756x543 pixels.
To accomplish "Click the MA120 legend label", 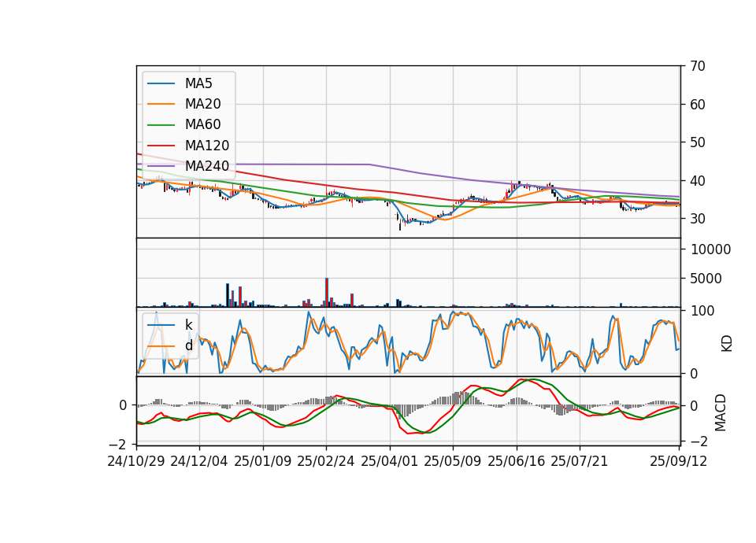I will pyautogui.click(x=207, y=146).
